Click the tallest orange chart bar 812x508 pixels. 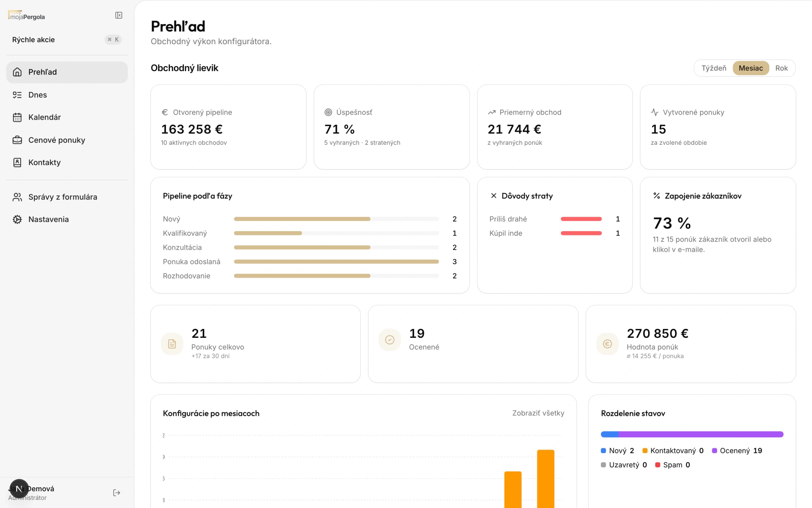coord(546,479)
